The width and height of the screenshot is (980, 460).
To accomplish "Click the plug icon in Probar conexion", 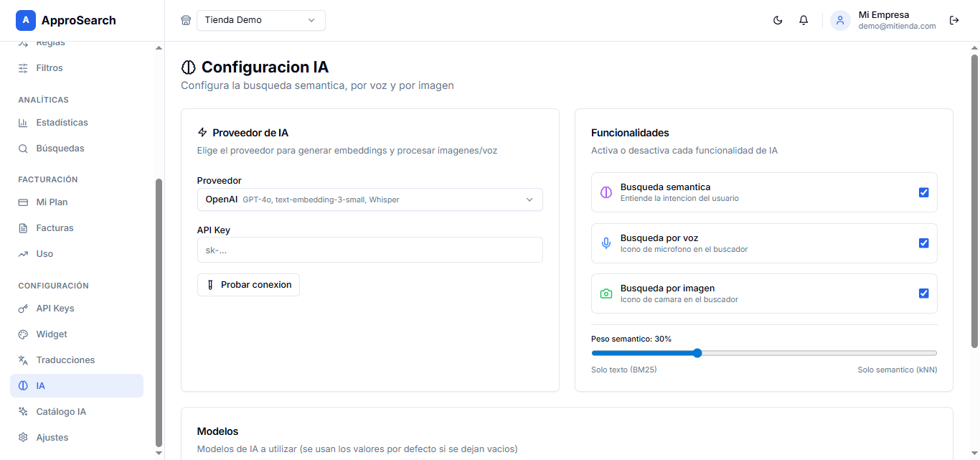I will click(x=210, y=285).
